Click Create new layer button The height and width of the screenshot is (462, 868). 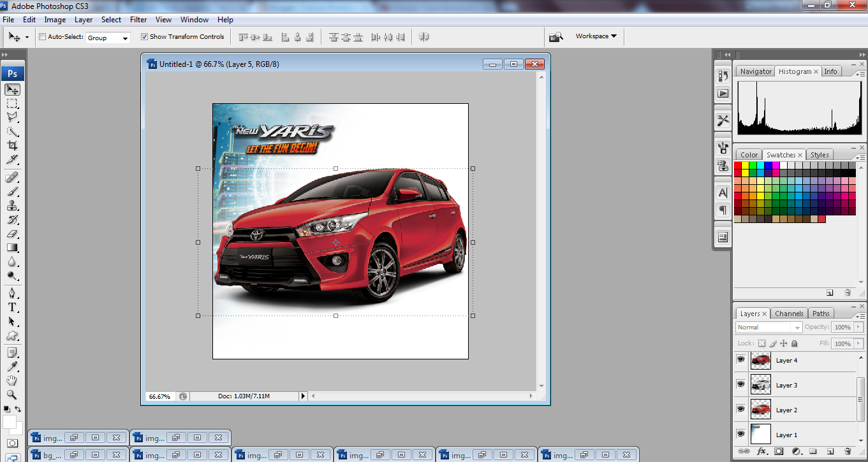coord(830,451)
